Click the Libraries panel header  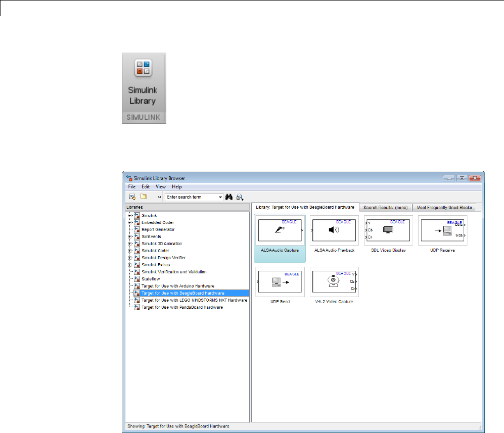[x=188, y=207]
